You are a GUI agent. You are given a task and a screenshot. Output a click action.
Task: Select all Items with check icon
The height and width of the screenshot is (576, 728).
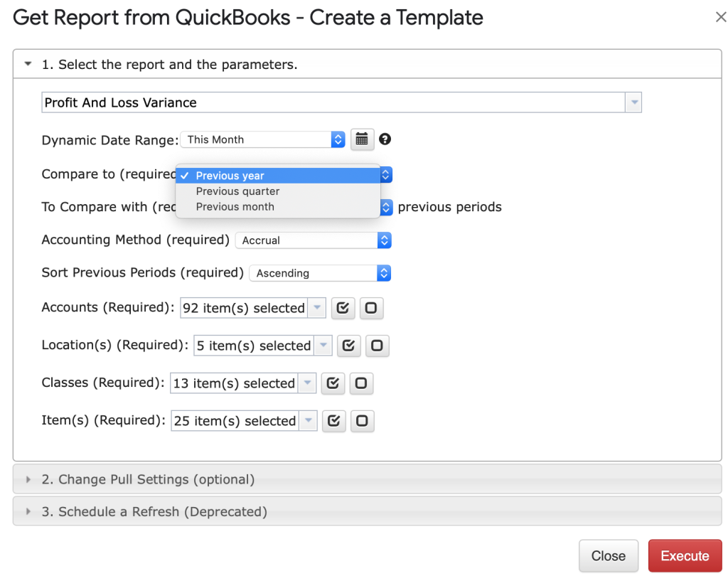(x=334, y=421)
